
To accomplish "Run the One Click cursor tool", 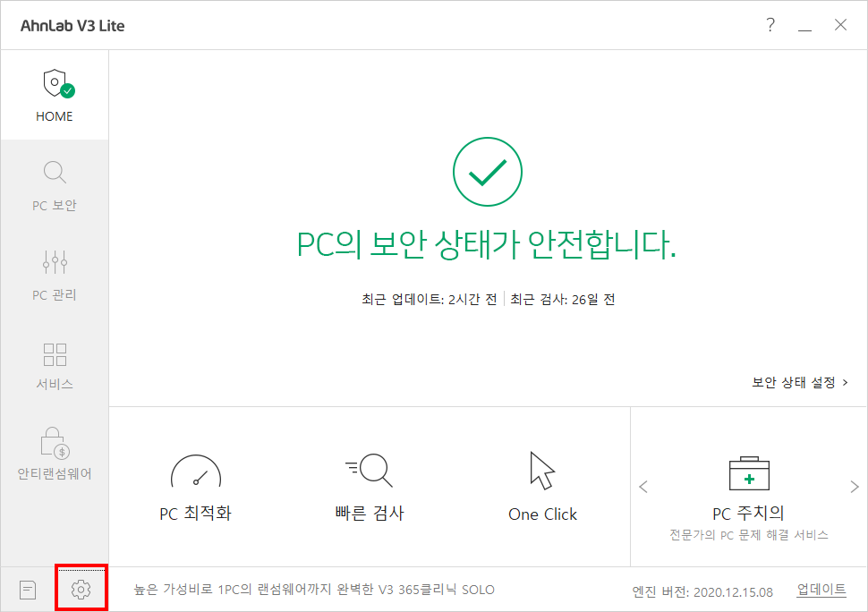I will pos(542,487).
